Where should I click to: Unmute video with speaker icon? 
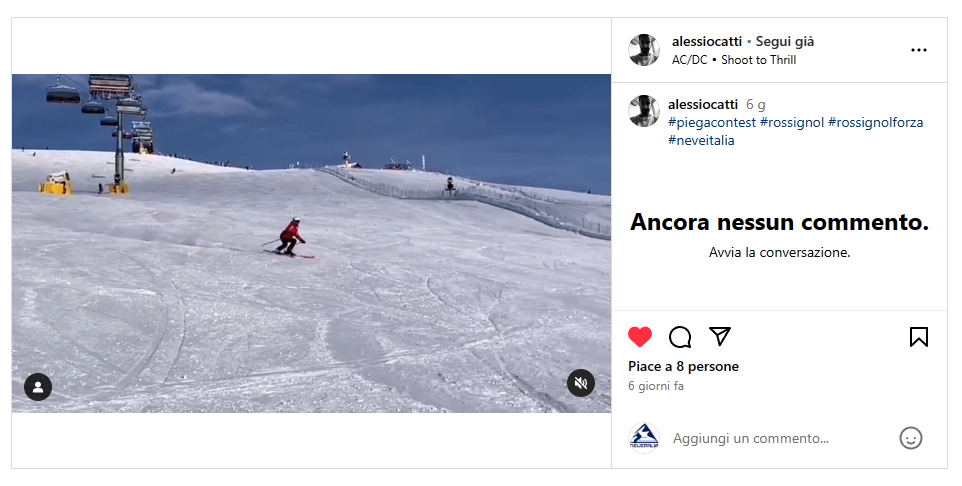[580, 384]
